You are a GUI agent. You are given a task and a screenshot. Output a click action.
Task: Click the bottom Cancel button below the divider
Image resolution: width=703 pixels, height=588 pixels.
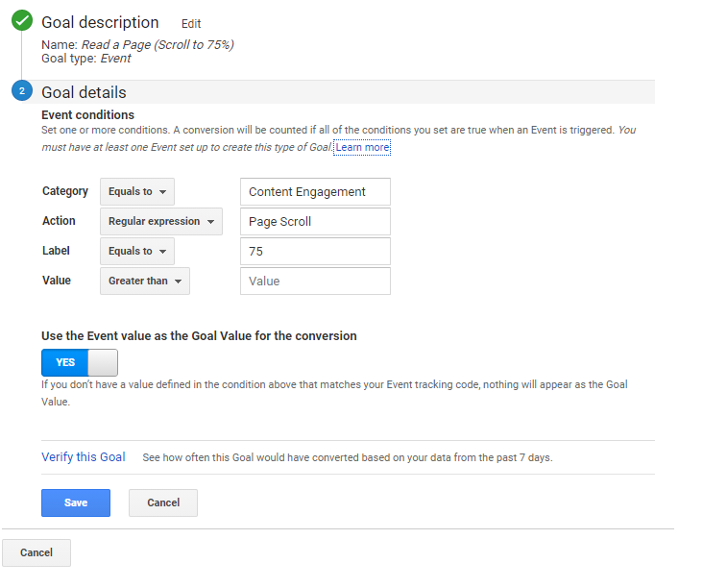click(x=36, y=552)
